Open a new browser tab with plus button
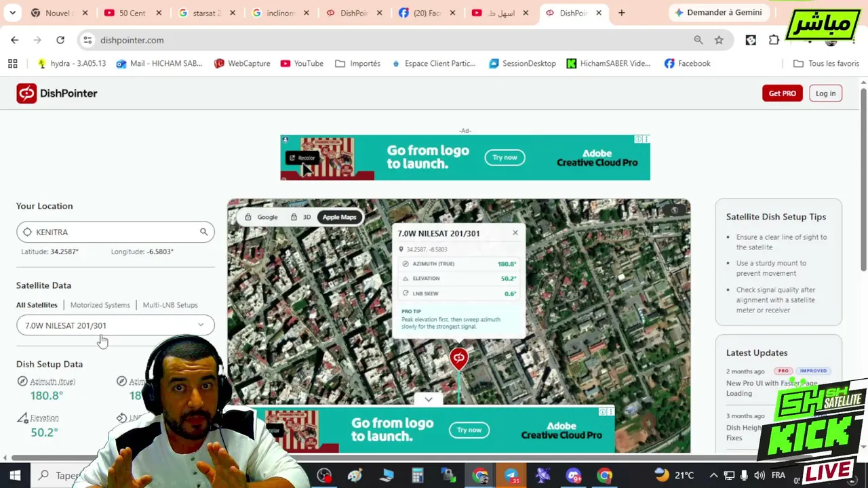868x488 pixels. click(x=621, y=12)
